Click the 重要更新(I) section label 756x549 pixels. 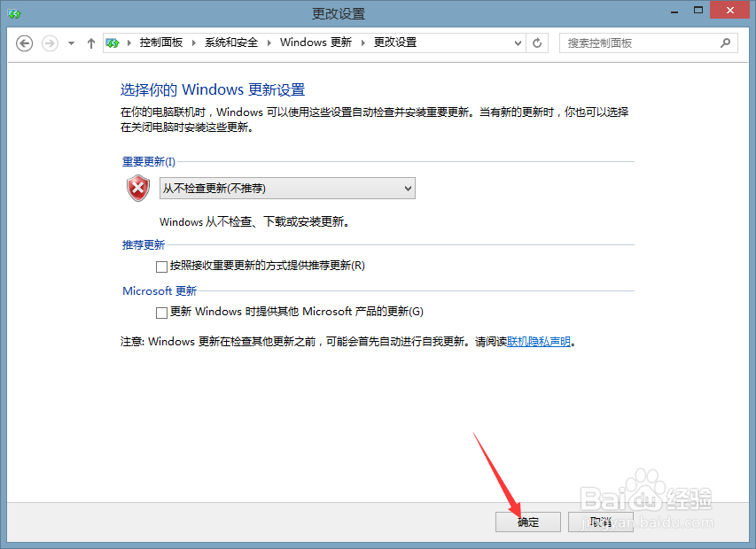[149, 162]
